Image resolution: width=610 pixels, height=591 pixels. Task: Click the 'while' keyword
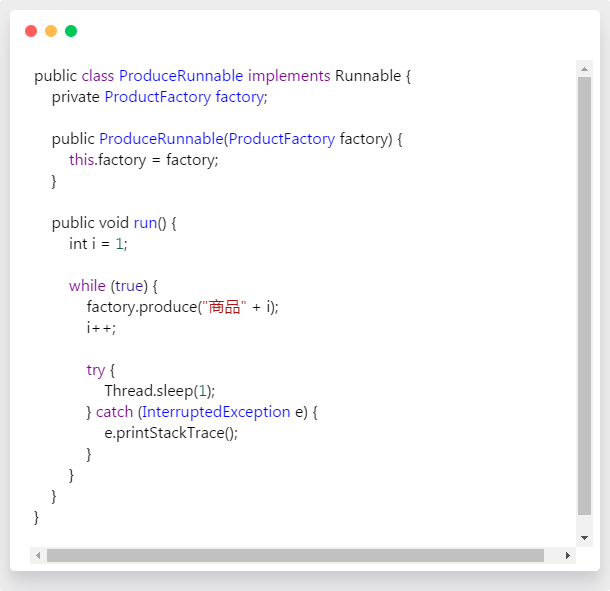(87, 286)
